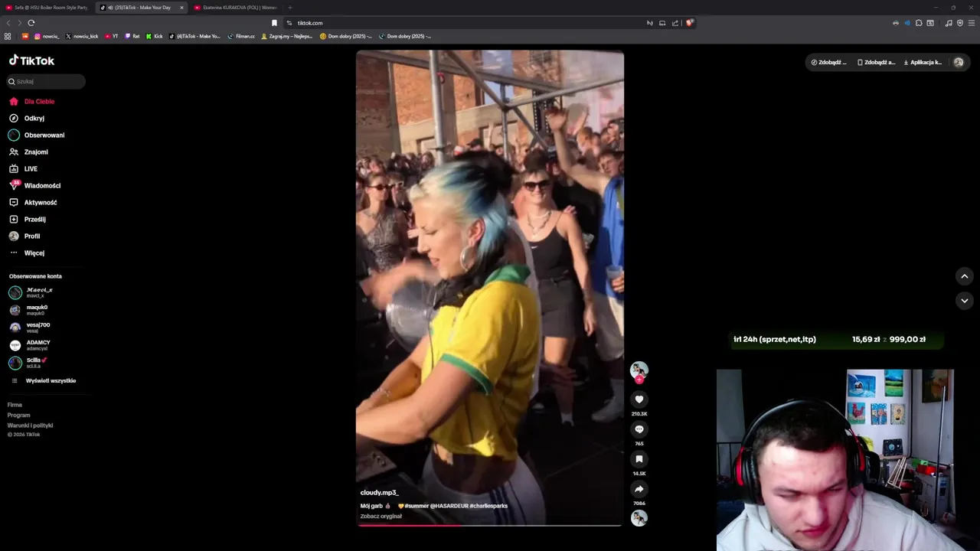Open browser extensions puzzle icon
The image size is (980, 551).
click(919, 23)
